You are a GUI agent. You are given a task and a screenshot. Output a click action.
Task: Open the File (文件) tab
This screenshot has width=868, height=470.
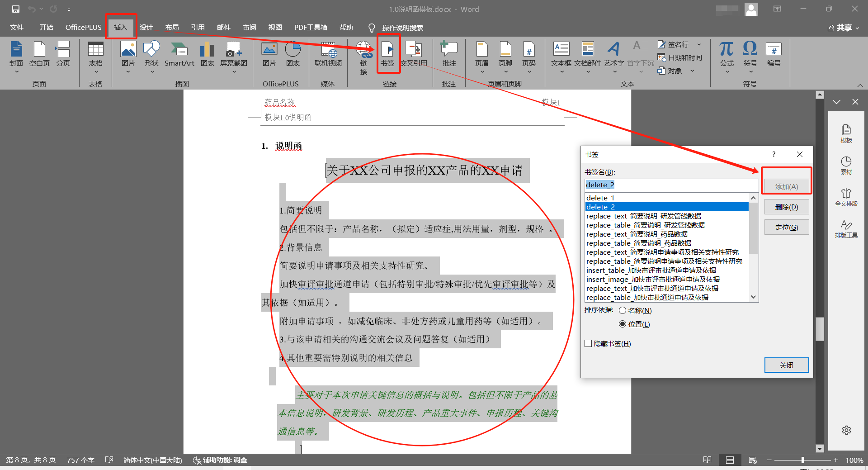point(17,28)
